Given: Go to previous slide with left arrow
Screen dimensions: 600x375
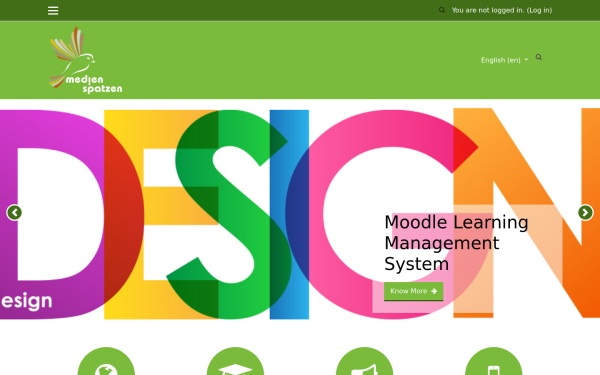Looking at the screenshot, I should [14, 213].
